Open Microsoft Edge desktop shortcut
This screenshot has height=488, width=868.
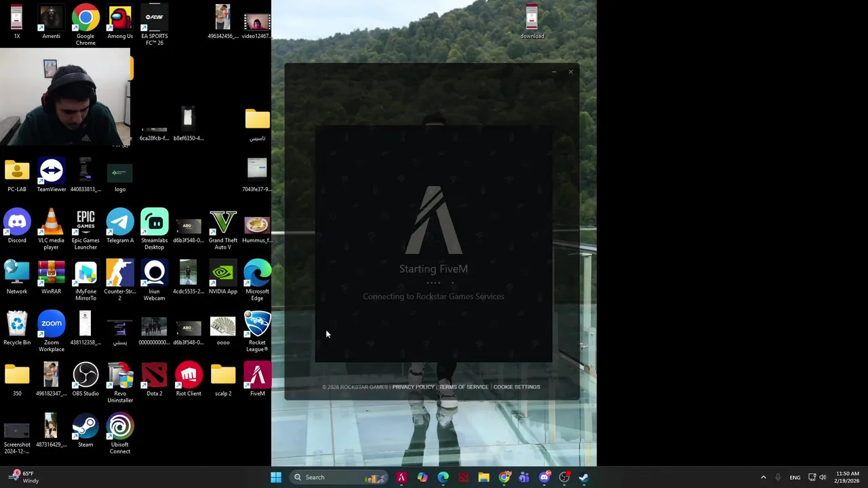click(257, 281)
